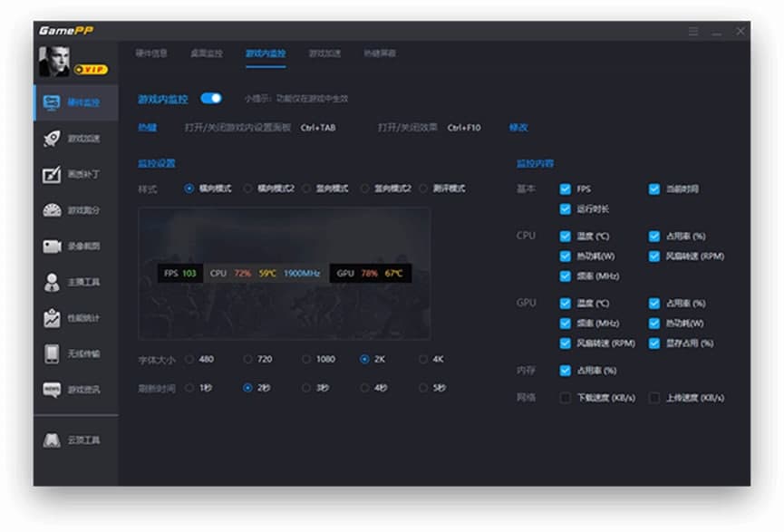Uncheck the FPS checkbox
The height and width of the screenshot is (532, 784).
click(565, 189)
